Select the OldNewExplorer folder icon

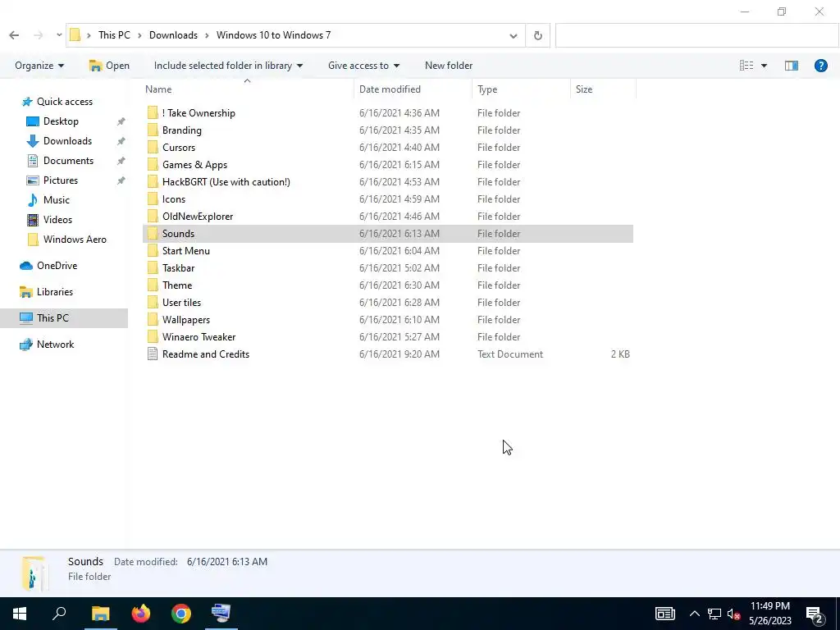point(153,217)
